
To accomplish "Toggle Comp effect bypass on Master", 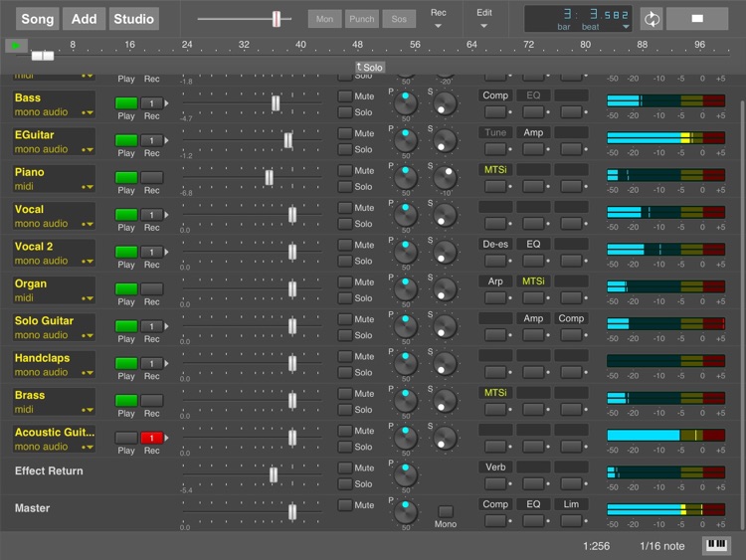I will pyautogui.click(x=495, y=521).
